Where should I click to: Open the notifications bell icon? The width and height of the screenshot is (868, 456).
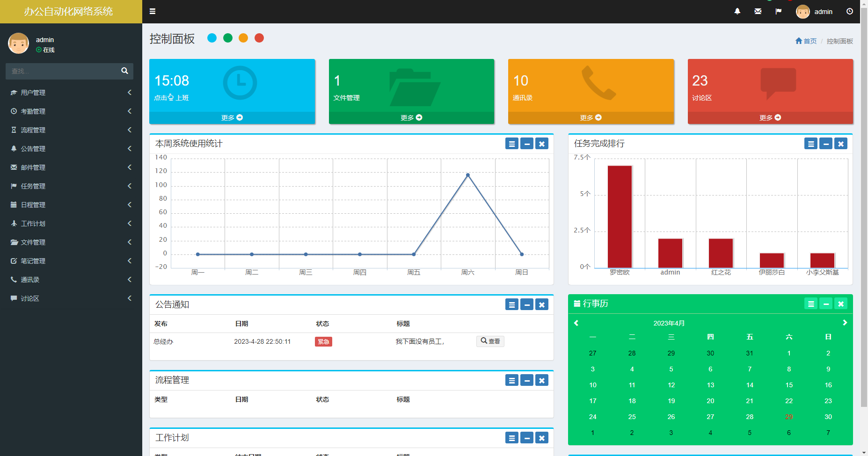[x=737, y=11]
